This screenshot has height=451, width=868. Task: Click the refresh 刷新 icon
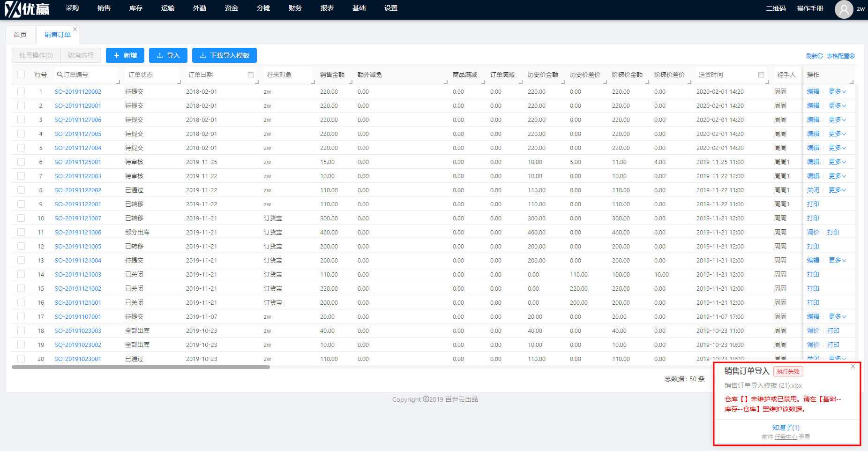pyautogui.click(x=820, y=56)
